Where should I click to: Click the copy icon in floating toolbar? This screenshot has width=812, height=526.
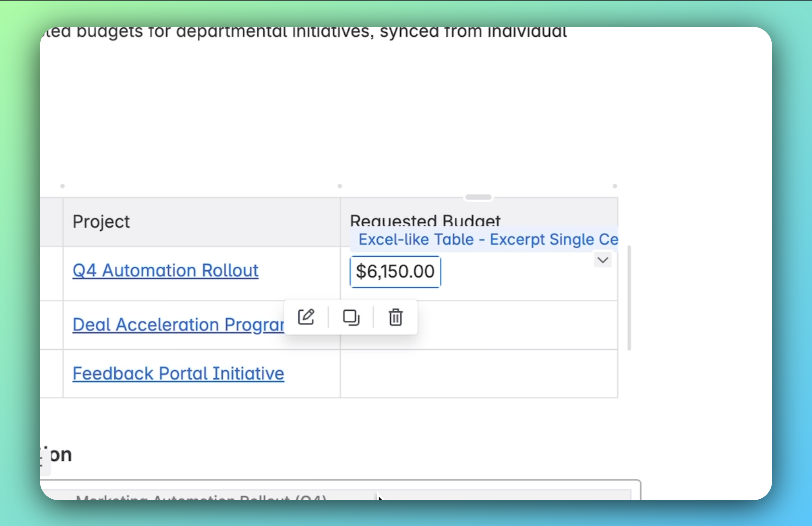pyautogui.click(x=351, y=317)
